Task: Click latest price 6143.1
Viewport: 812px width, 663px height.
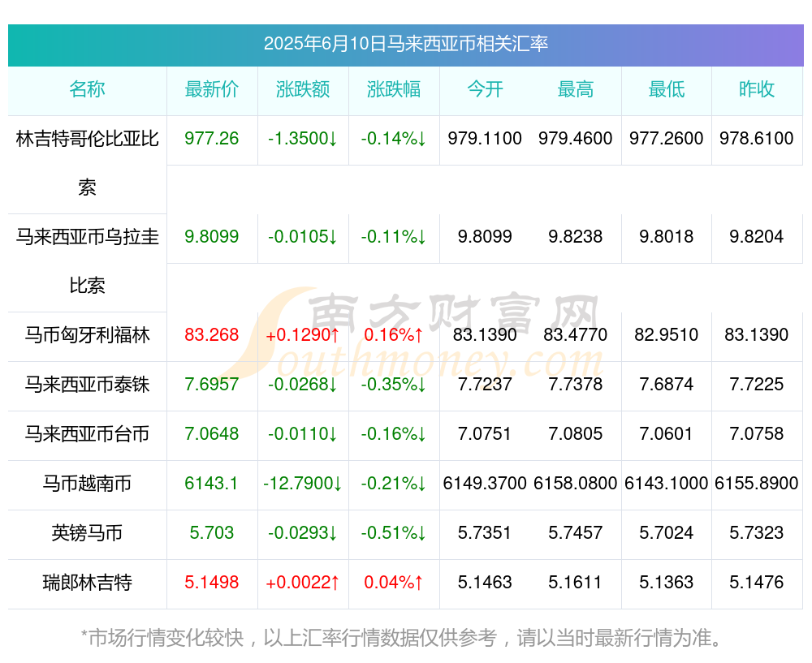Action: pyautogui.click(x=212, y=484)
